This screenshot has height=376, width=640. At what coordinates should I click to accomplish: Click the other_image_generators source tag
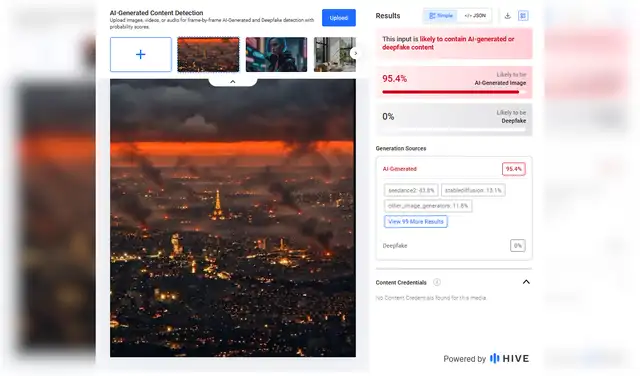pyautogui.click(x=428, y=206)
